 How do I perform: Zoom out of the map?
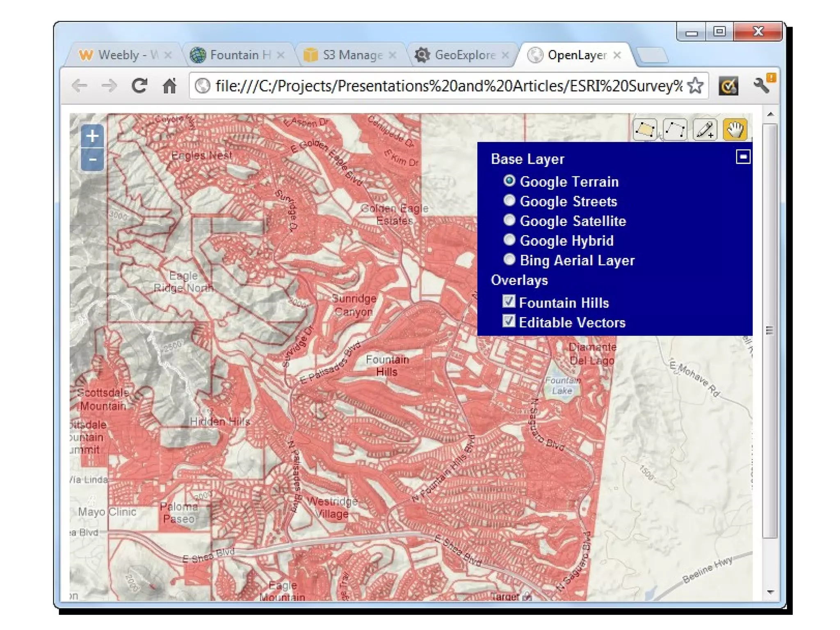(92, 160)
